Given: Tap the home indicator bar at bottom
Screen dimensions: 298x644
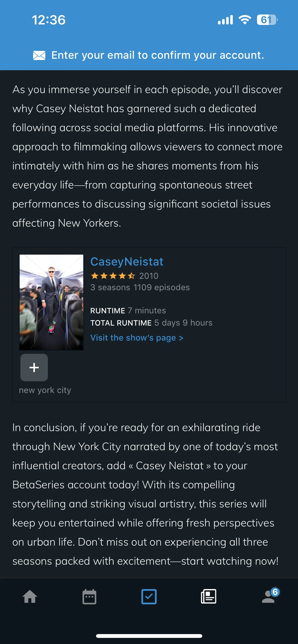Looking at the screenshot, I should pyautogui.click(x=149, y=636).
